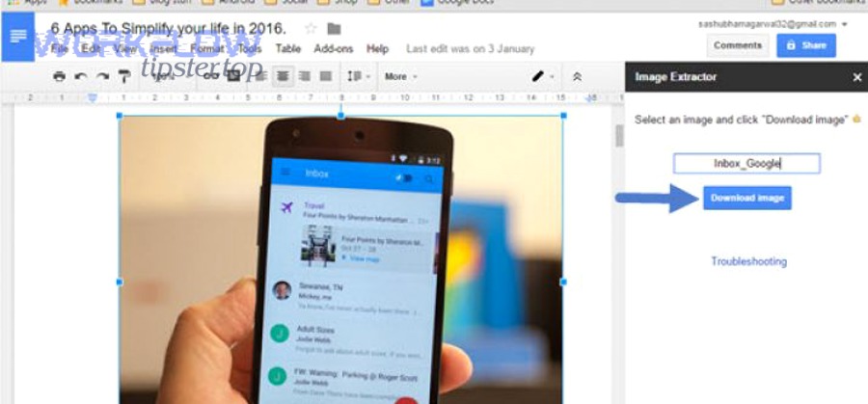Star the document title
Viewport: 868px width, 404px height.
[312, 28]
